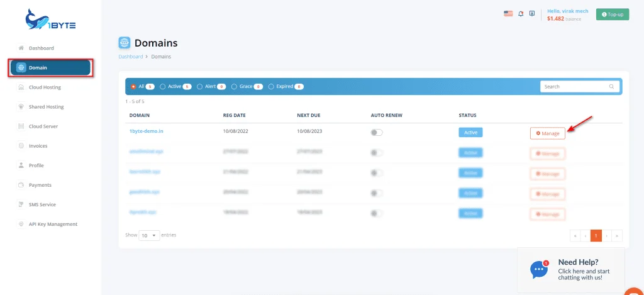This screenshot has width=644, height=295.
Task: Click the search magnifier icon
Action: pyautogui.click(x=611, y=87)
